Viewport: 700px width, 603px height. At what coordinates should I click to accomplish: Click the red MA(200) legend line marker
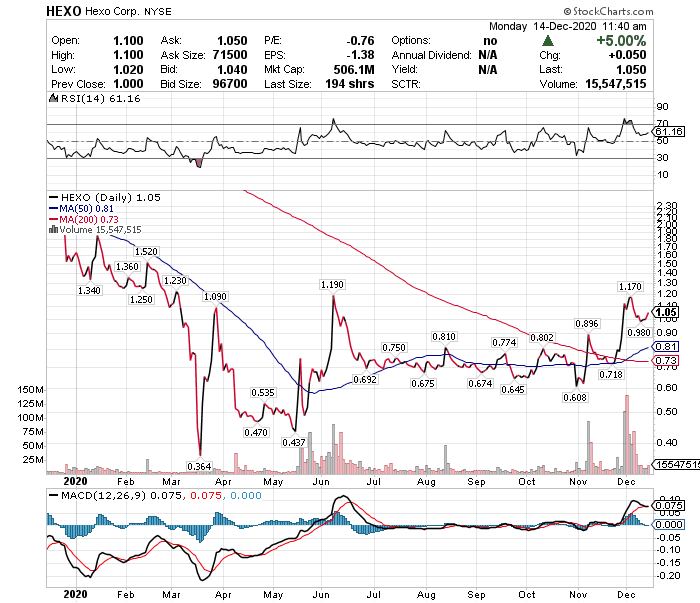tap(53, 219)
